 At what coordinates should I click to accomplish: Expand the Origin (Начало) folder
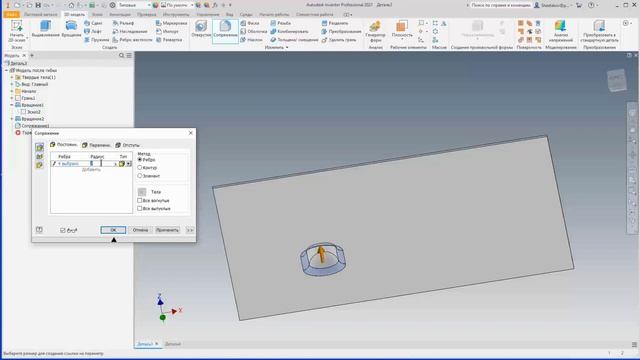[x=12, y=91]
